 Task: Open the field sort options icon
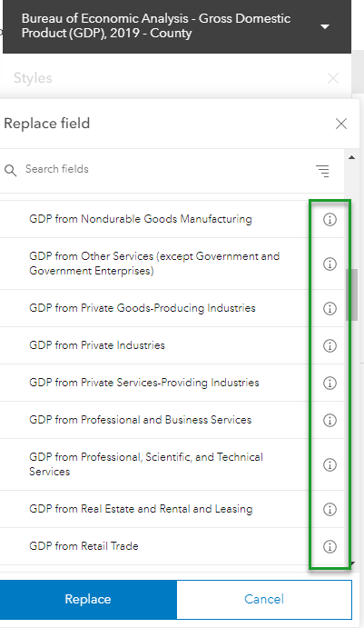[322, 171]
